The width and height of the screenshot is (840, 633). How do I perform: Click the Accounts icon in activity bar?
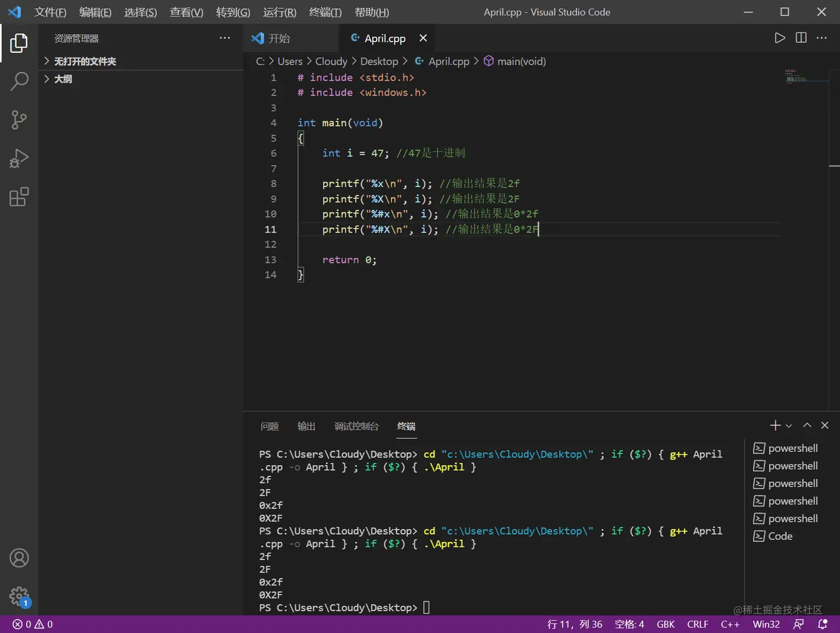[19, 558]
